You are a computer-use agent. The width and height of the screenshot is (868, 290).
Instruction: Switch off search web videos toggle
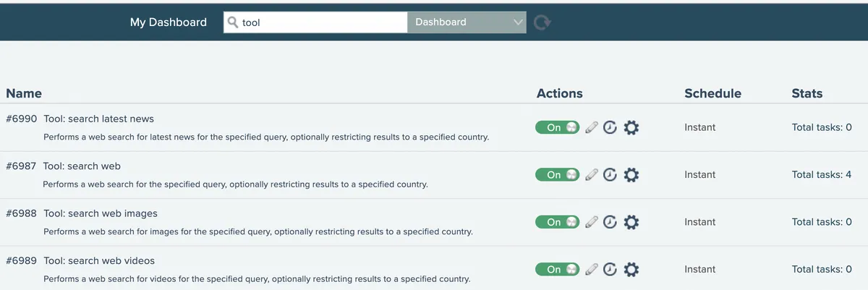click(557, 269)
